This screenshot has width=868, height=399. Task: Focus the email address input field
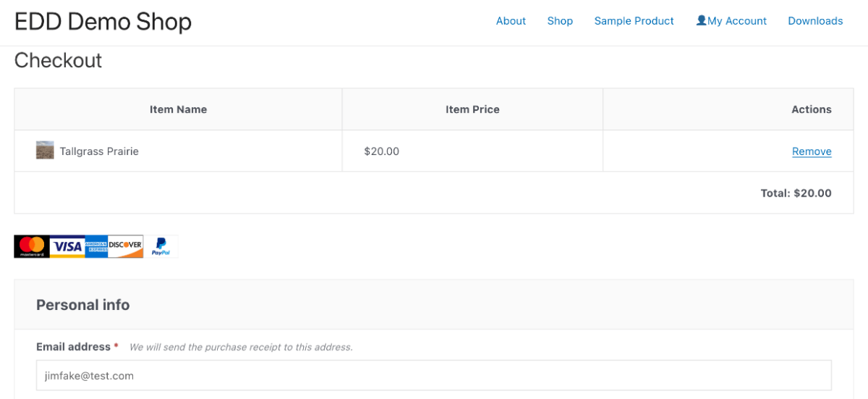[434, 376]
